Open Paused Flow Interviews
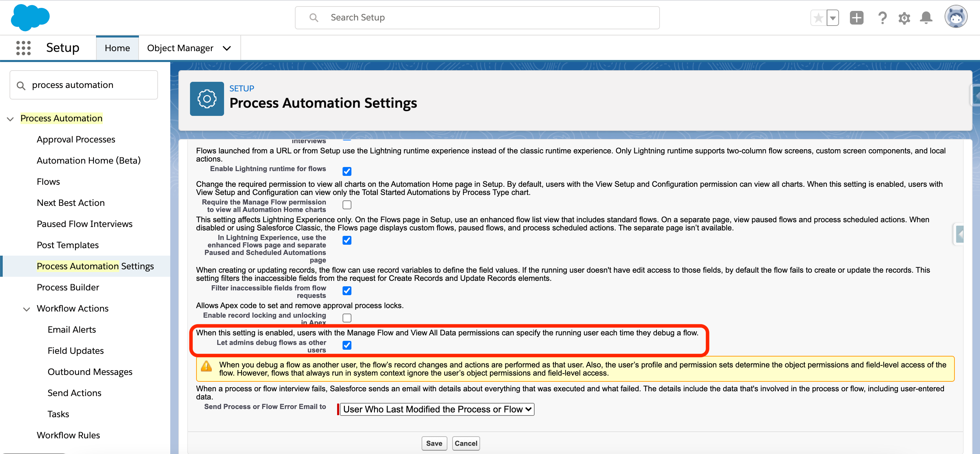980x454 pixels. pos(84,224)
